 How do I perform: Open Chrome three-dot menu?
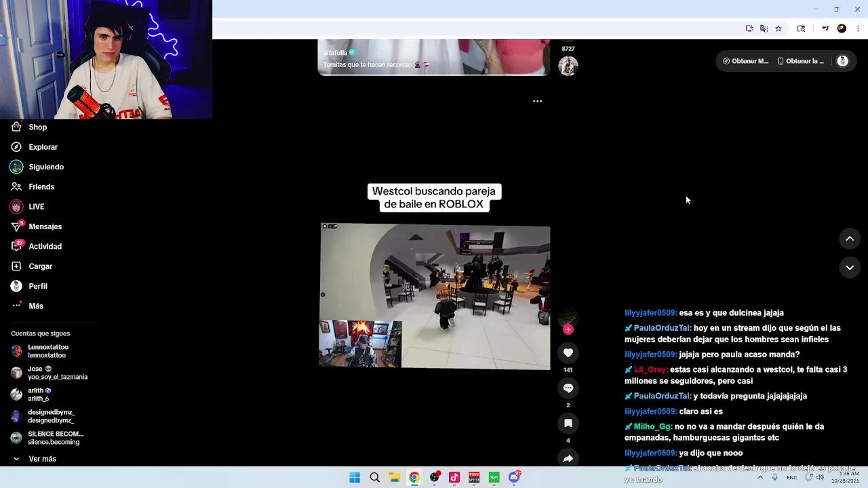(x=859, y=28)
